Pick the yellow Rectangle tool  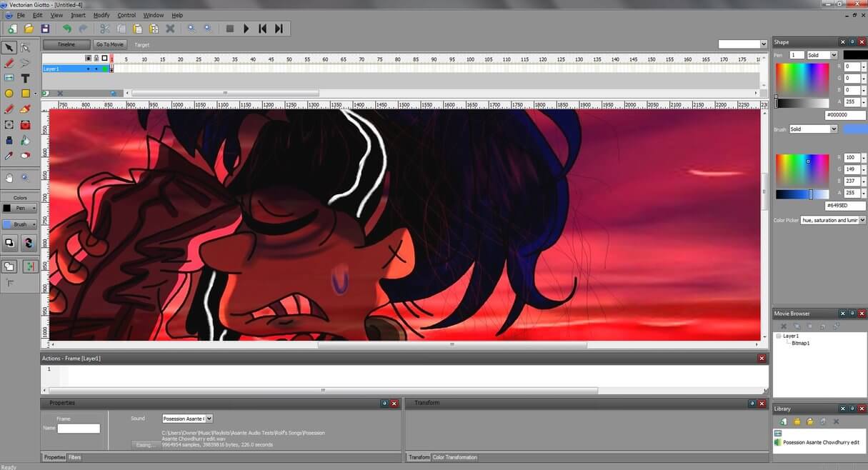[x=26, y=94]
